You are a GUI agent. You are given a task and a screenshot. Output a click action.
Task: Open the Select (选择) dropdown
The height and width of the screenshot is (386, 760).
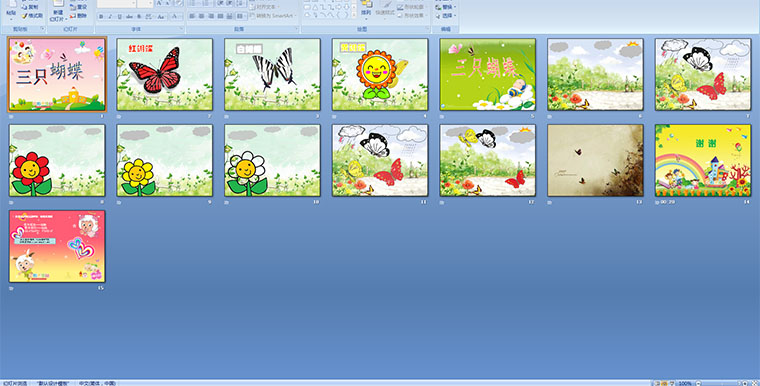(x=446, y=16)
